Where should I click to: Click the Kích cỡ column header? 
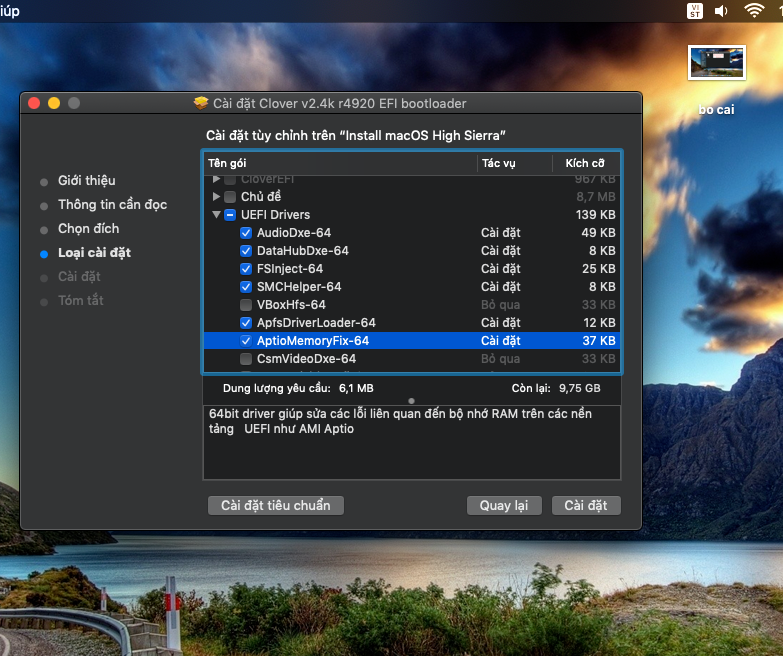(586, 163)
